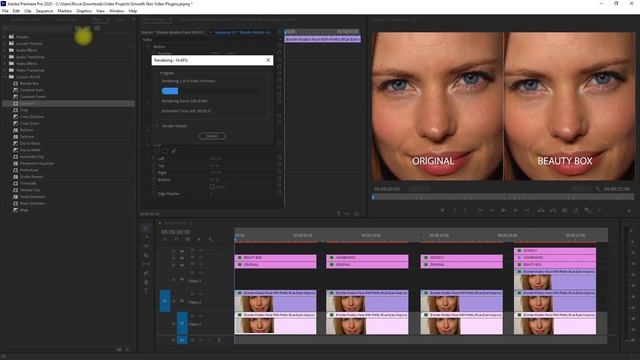640x360 pixels.
Task: Click voice-over record mic on audio track
Action: [x=219, y=340]
